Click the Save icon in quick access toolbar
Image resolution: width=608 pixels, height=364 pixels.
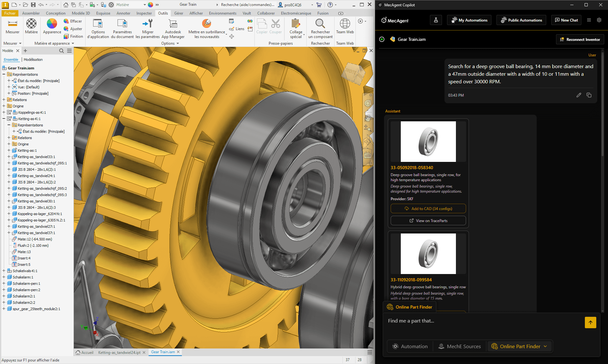coord(33,5)
